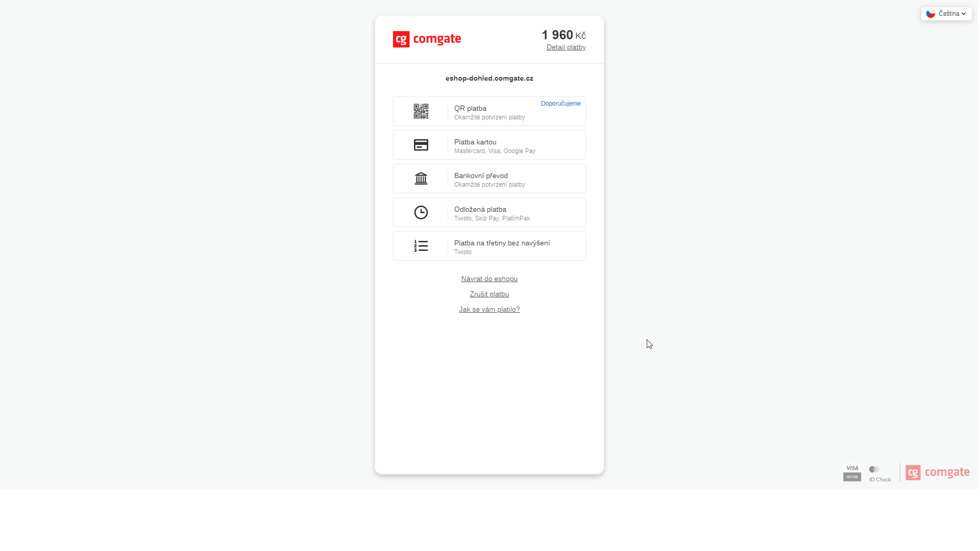Click the Czech flag icon
980x551 pixels.
[930, 14]
